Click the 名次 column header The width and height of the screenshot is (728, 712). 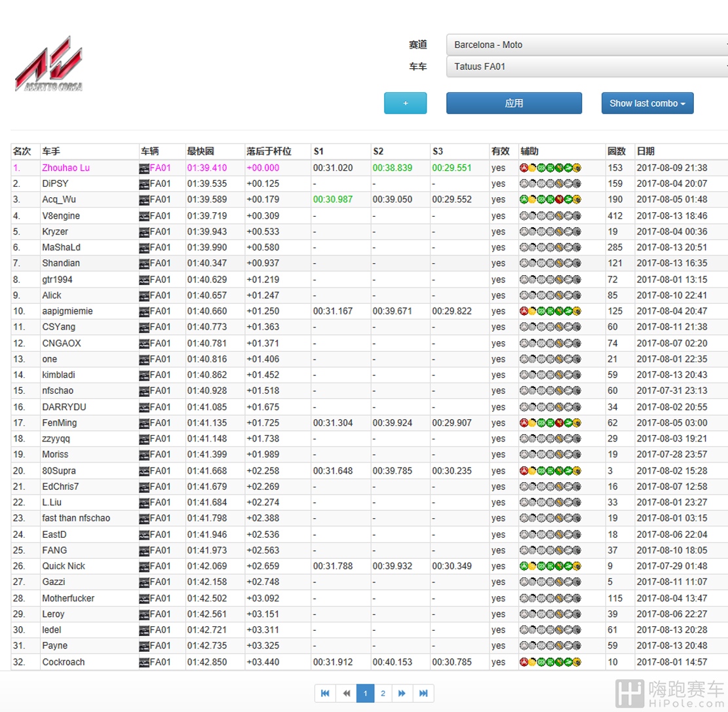pos(22,151)
